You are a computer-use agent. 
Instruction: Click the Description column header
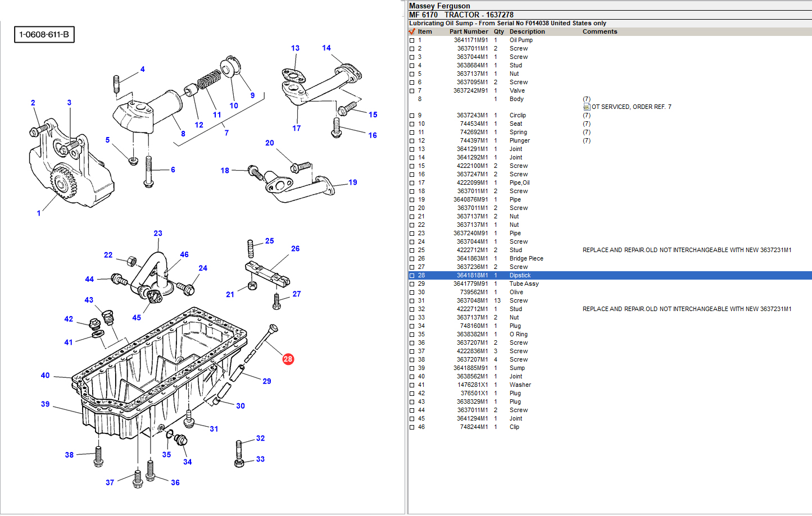point(527,31)
